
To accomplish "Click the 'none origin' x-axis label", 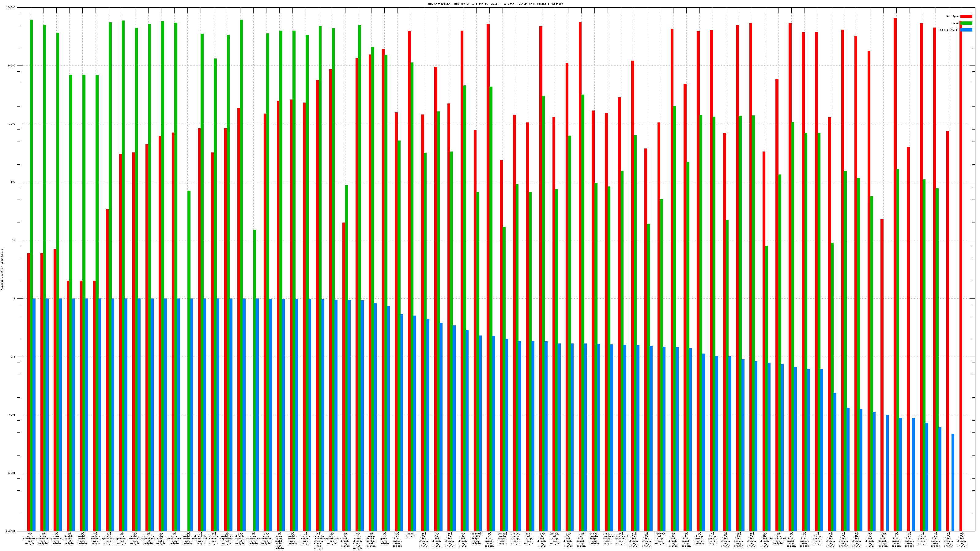I will [x=410, y=535].
